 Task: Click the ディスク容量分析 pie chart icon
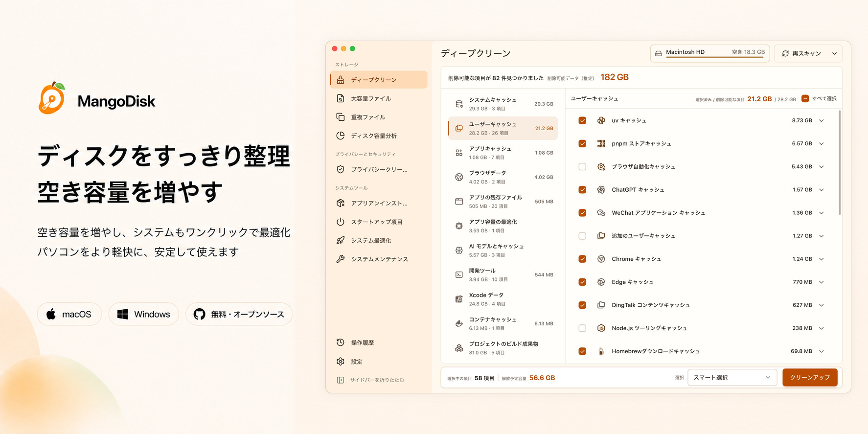point(341,136)
